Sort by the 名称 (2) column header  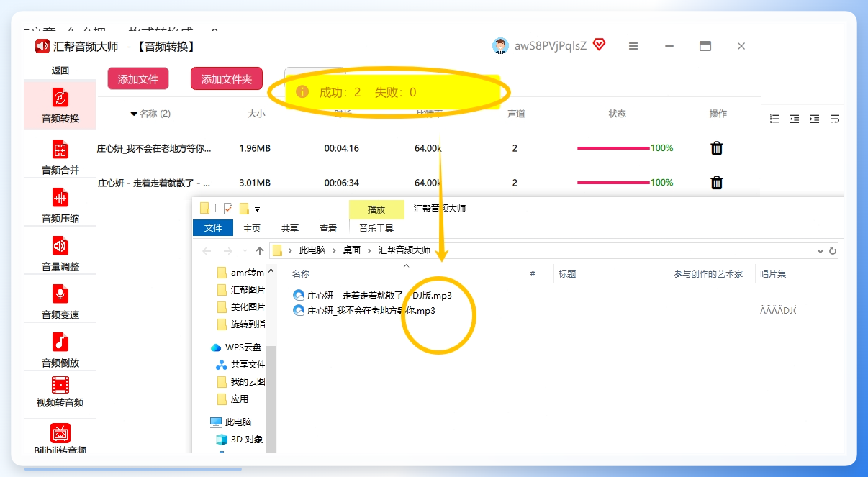point(150,114)
